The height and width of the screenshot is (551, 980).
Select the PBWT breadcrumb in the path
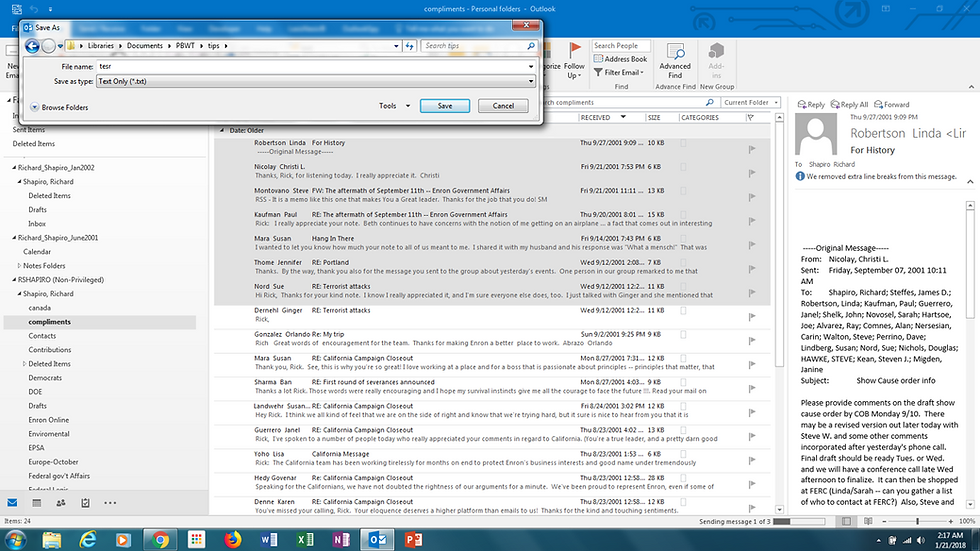185,46
